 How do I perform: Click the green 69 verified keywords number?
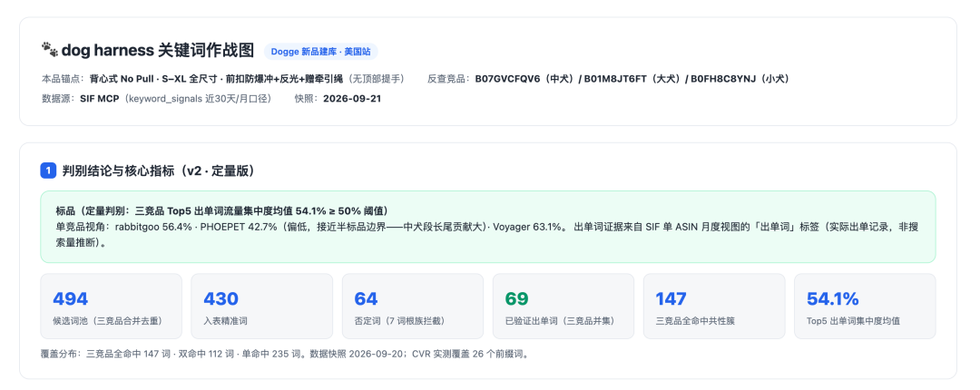click(517, 298)
